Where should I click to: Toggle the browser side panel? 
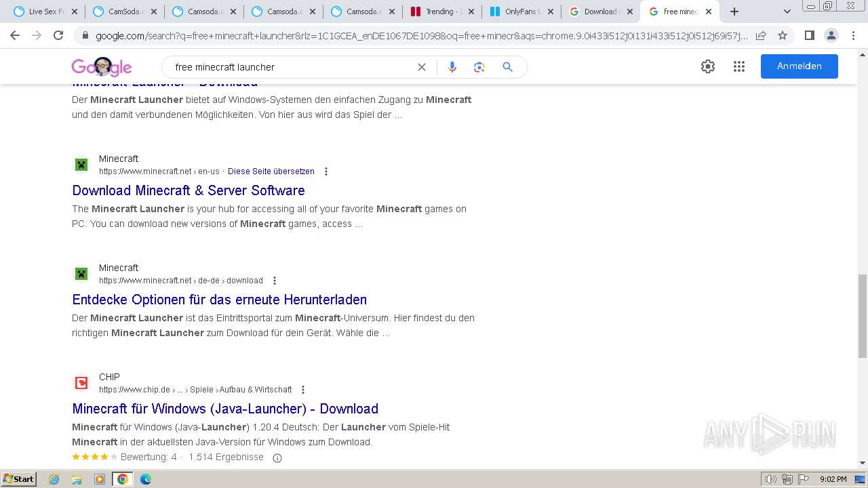tap(809, 35)
